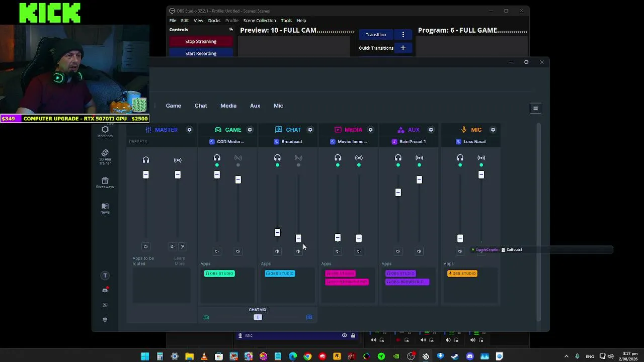Show hidden icons in system tray
Image resolution: width=644 pixels, height=362 pixels.
pyautogui.click(x=566, y=356)
